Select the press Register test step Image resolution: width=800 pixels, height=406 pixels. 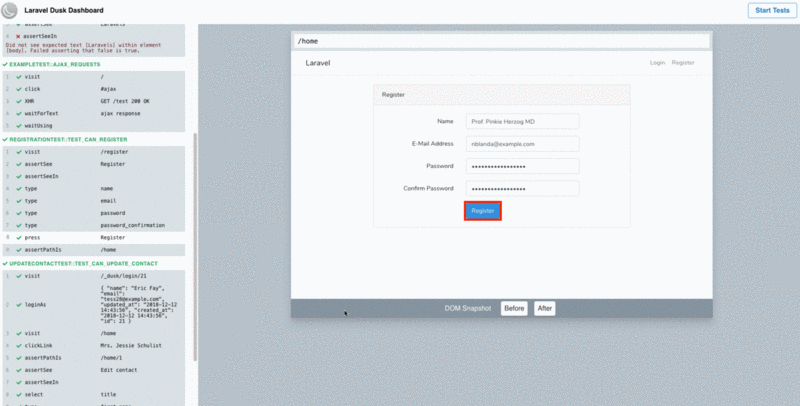click(94, 238)
